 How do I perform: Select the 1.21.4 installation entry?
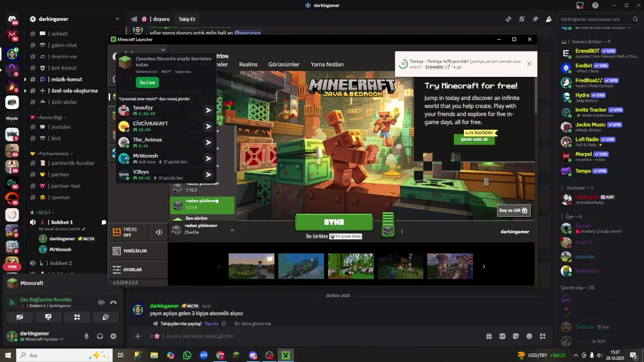tap(202, 205)
